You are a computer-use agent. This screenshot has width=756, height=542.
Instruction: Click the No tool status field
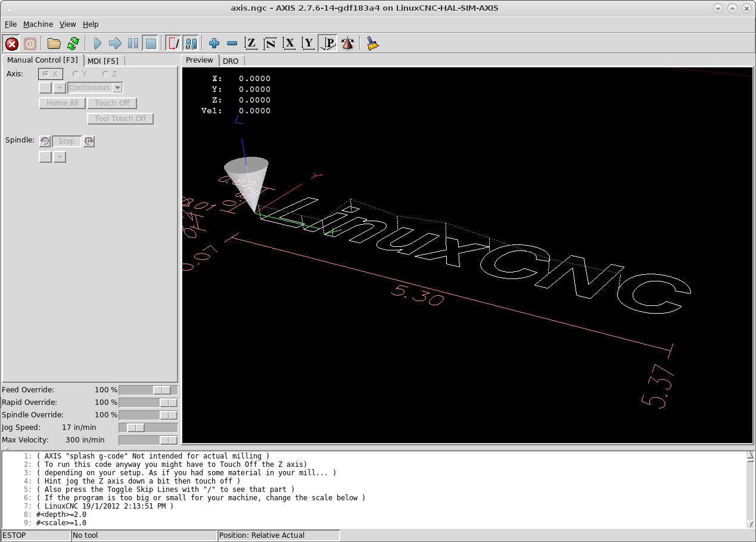144,535
